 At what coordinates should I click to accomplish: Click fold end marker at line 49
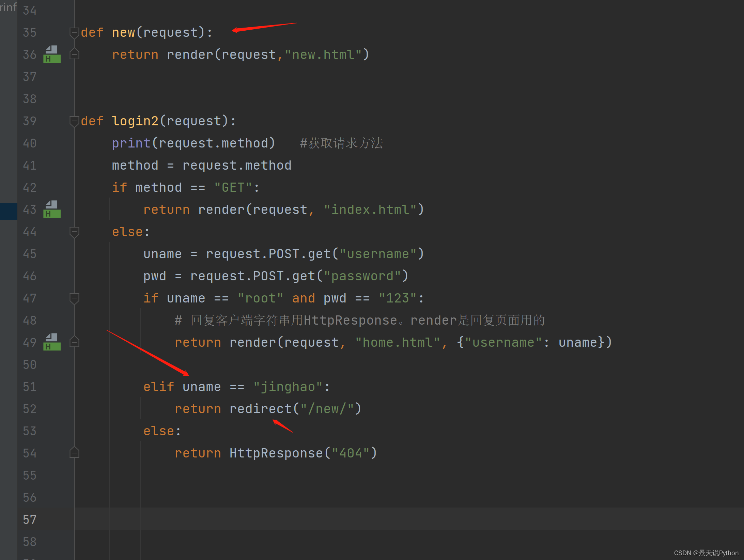pos(74,342)
